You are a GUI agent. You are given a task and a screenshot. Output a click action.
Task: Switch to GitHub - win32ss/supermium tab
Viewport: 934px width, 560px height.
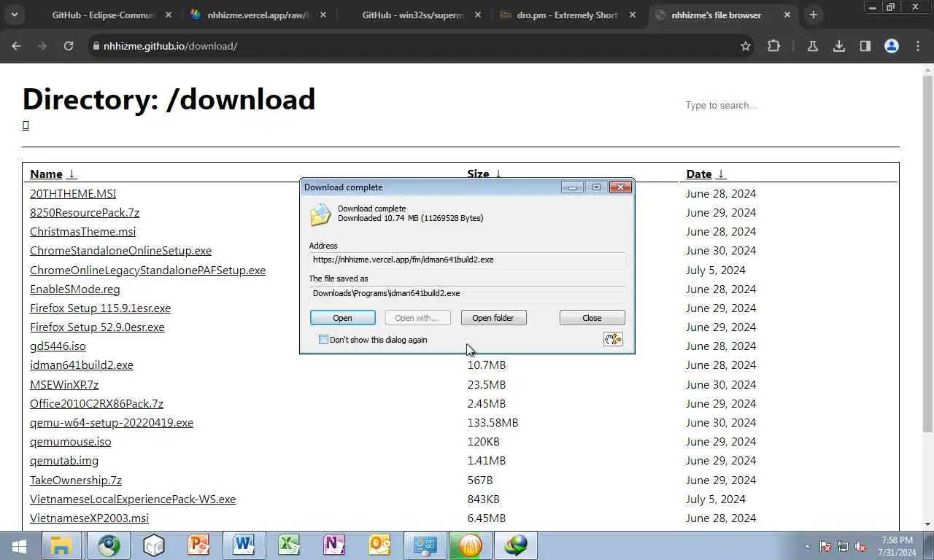[412, 15]
